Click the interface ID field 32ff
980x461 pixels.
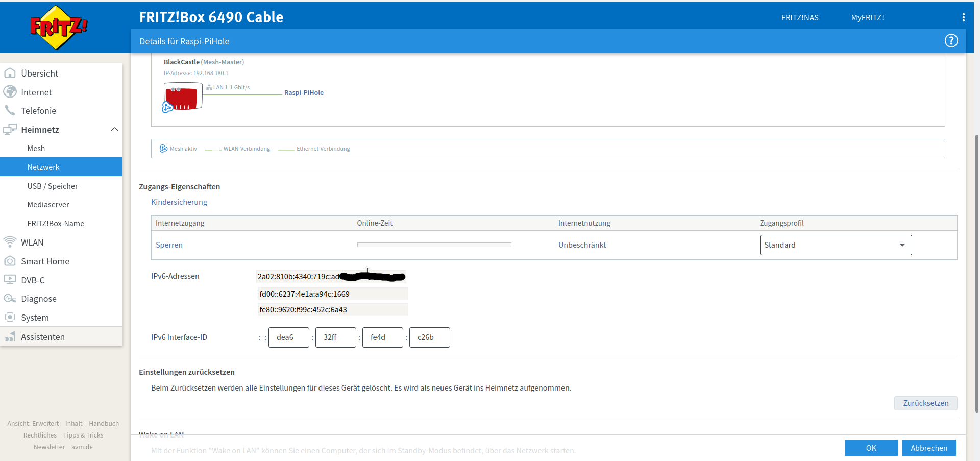coord(335,337)
